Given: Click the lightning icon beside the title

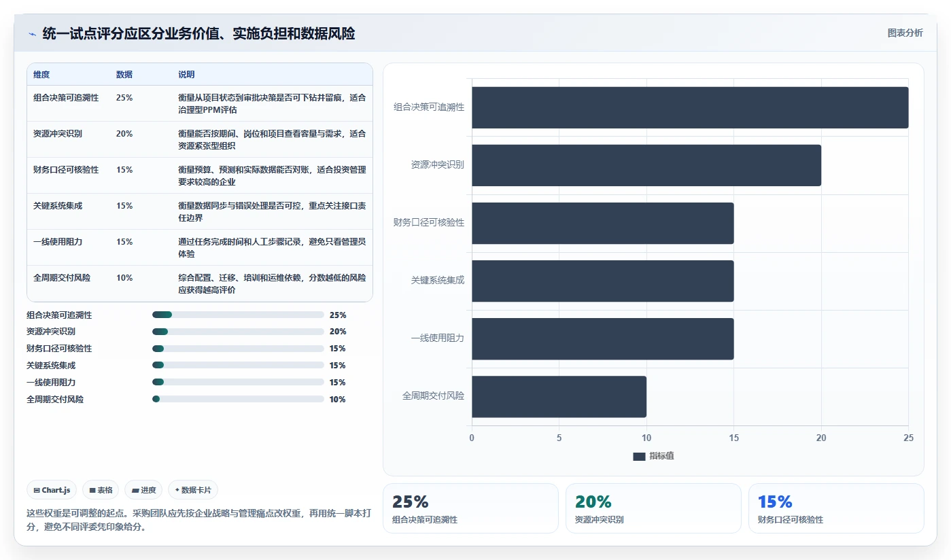Looking at the screenshot, I should [32, 34].
